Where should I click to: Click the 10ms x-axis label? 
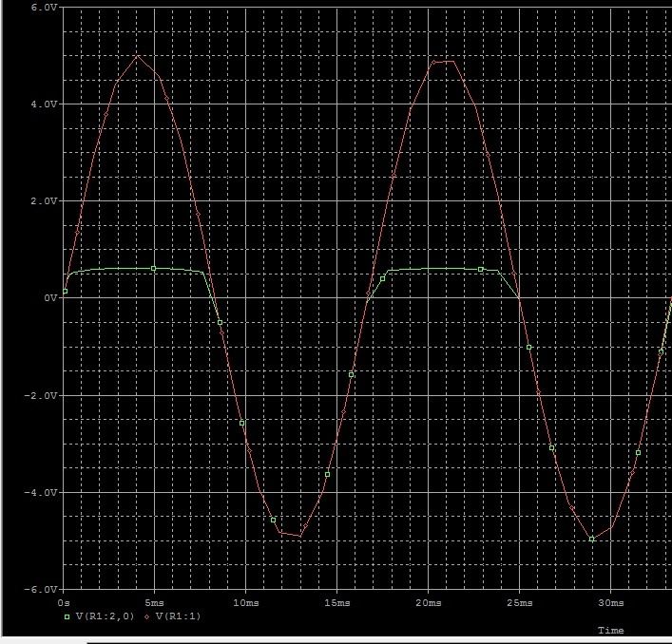coord(246,603)
